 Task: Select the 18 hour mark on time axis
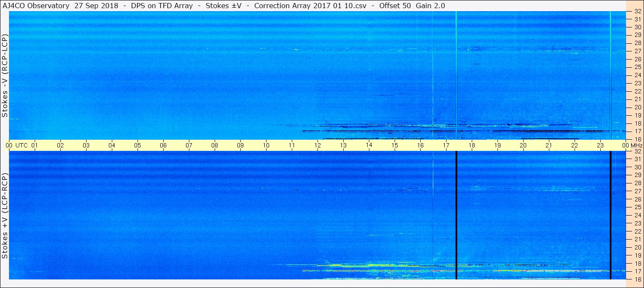point(472,145)
